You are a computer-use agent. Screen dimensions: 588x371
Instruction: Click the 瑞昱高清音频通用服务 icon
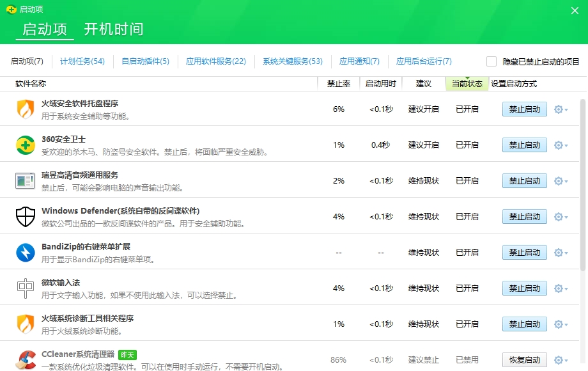(x=26, y=181)
